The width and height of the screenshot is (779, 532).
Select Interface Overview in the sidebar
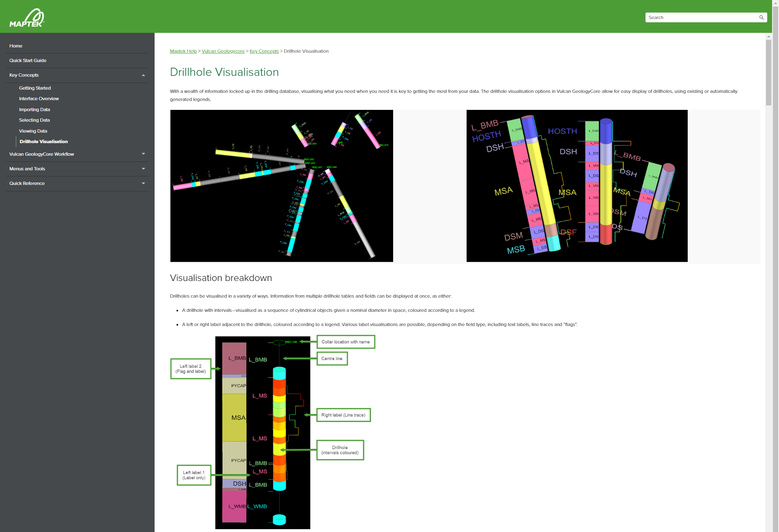(x=39, y=98)
